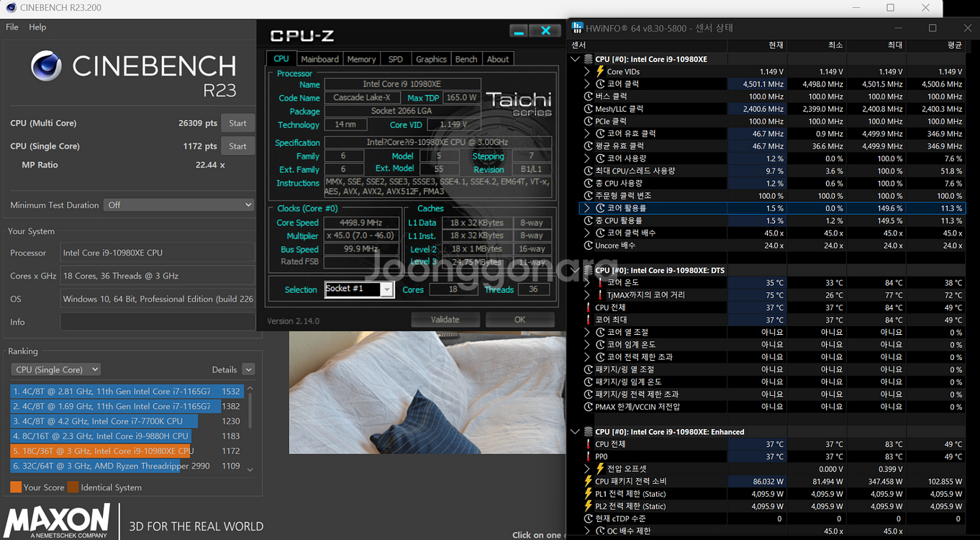Switch to the Memory tab in CPU-Z
980x540 pixels.
point(361,59)
